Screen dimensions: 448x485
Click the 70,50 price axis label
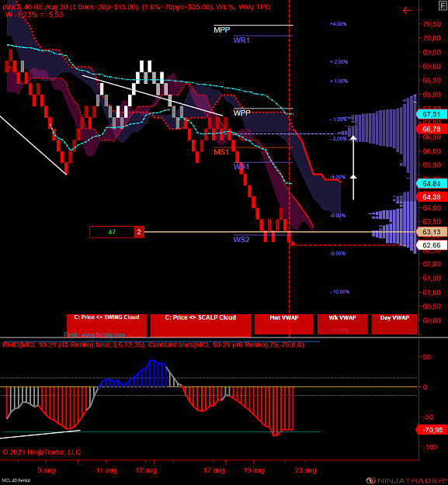point(432,24)
